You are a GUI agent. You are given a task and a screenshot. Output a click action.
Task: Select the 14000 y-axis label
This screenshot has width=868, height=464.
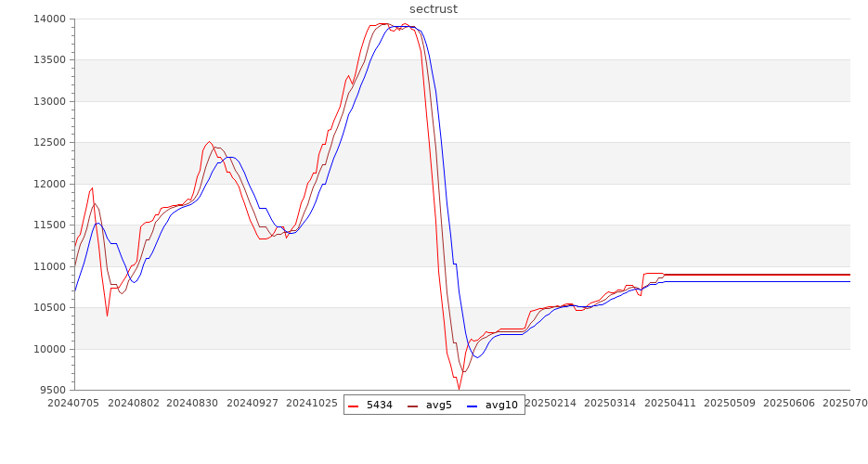46,19
